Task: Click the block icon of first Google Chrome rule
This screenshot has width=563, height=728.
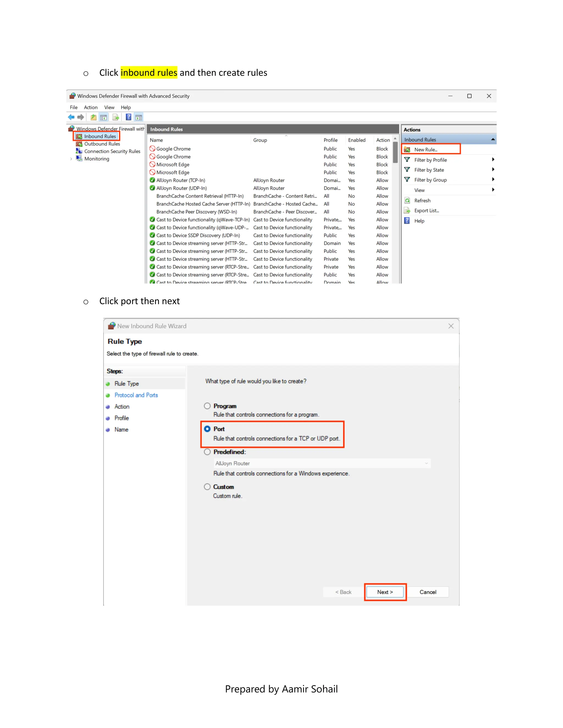Action: pyautogui.click(x=152, y=149)
